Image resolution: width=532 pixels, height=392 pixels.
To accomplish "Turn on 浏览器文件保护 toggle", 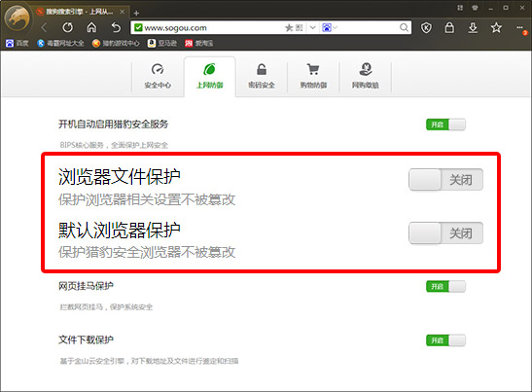I will pyautogui.click(x=445, y=180).
